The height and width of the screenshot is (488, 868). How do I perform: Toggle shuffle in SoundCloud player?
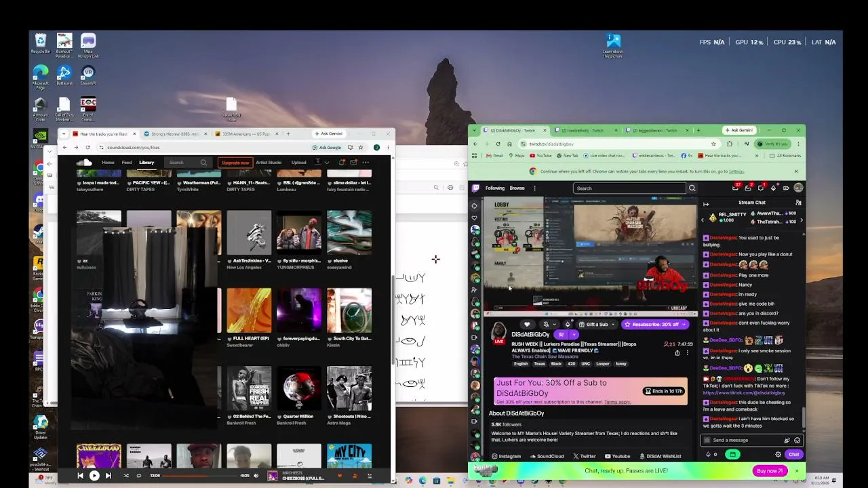(126, 476)
